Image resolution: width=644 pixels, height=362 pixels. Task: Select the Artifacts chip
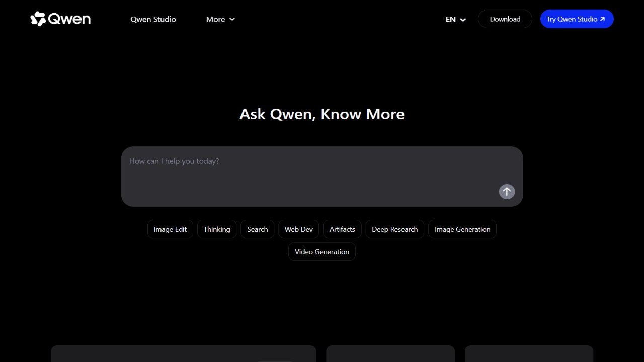coord(342,229)
